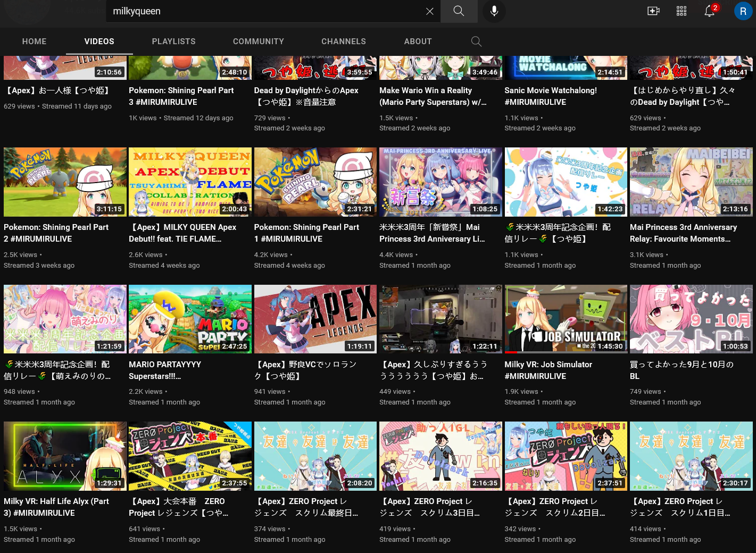This screenshot has width=756, height=553.
Task: Open Sanic Movie Watchalong video title
Action: pyautogui.click(x=551, y=96)
